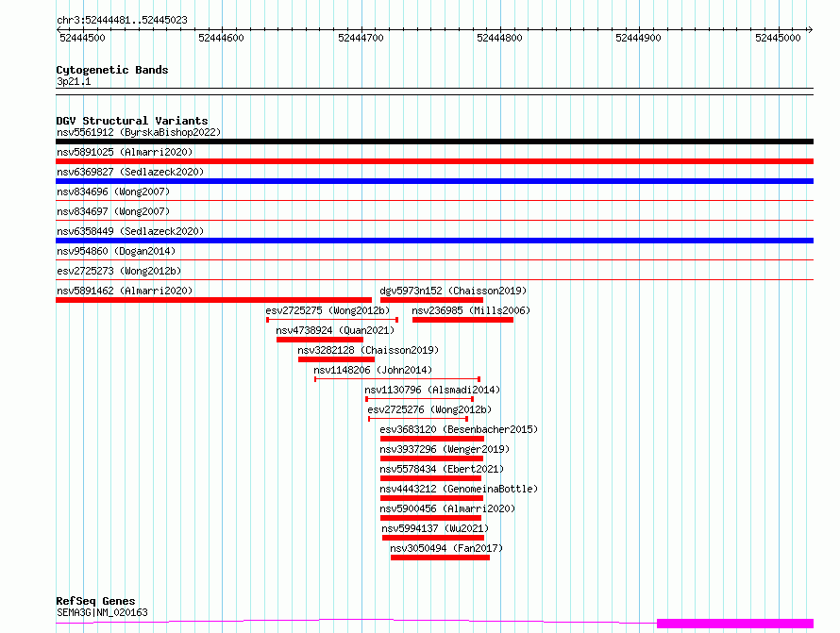840x633 pixels.
Task: Click the chr3:52444481..52445023 coordinate label
Action: click(x=122, y=21)
